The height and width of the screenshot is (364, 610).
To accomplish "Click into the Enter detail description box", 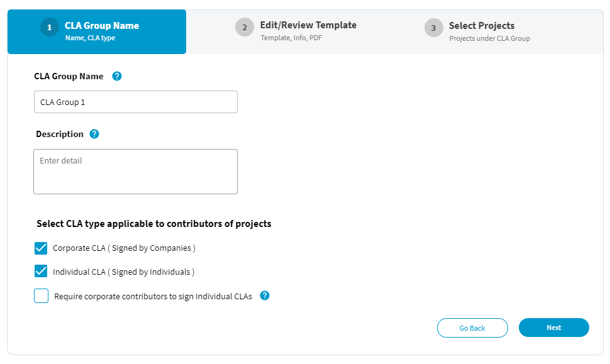I will point(136,171).
